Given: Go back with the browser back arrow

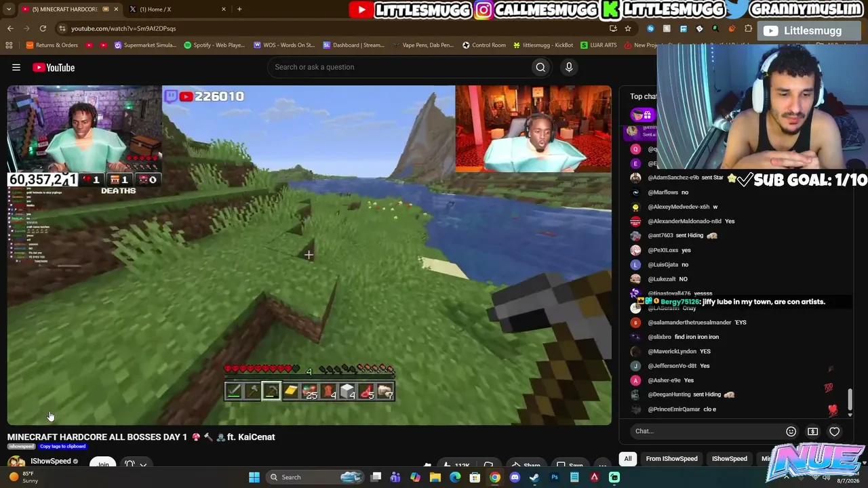Looking at the screenshot, I should 10,28.
